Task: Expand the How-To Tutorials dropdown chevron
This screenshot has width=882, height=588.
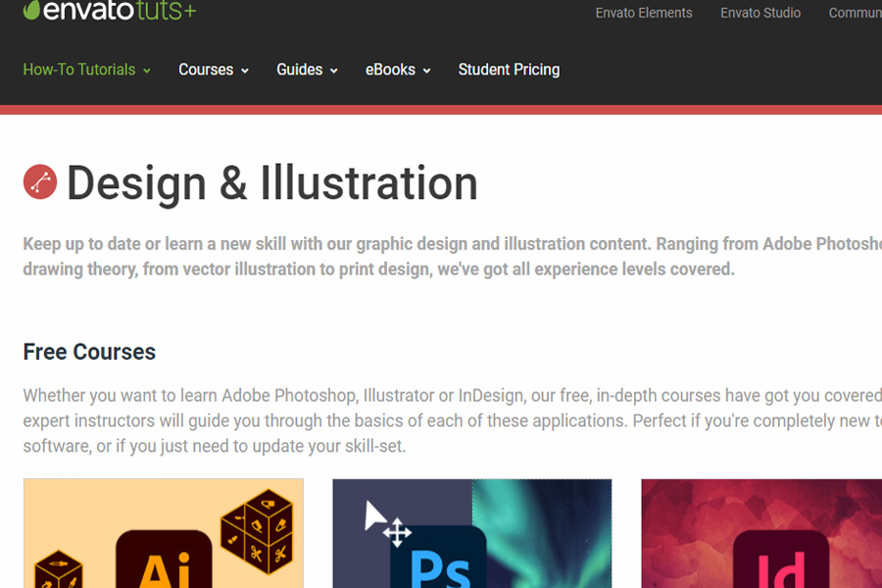Action: 147,71
